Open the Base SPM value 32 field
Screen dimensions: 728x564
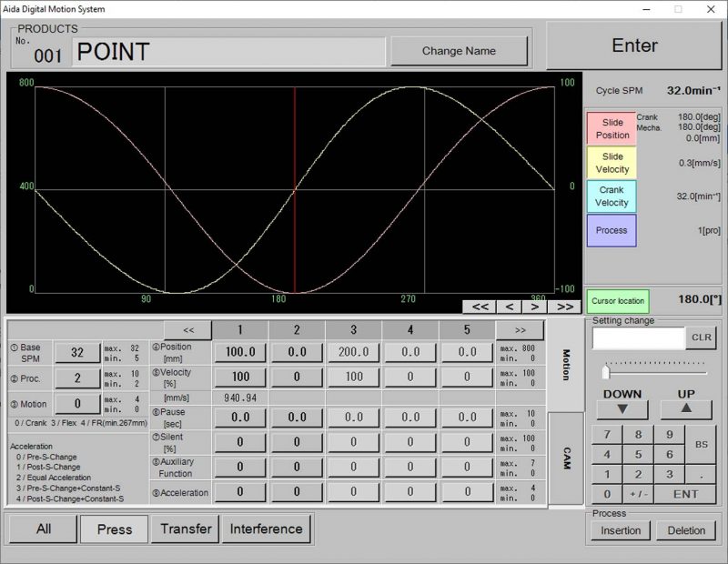point(77,353)
